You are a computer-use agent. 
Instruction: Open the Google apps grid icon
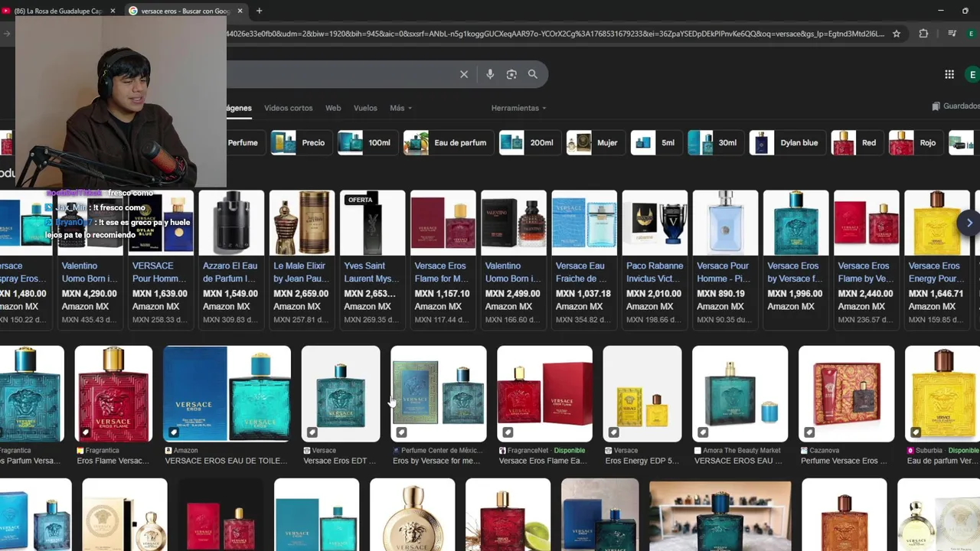pyautogui.click(x=949, y=74)
